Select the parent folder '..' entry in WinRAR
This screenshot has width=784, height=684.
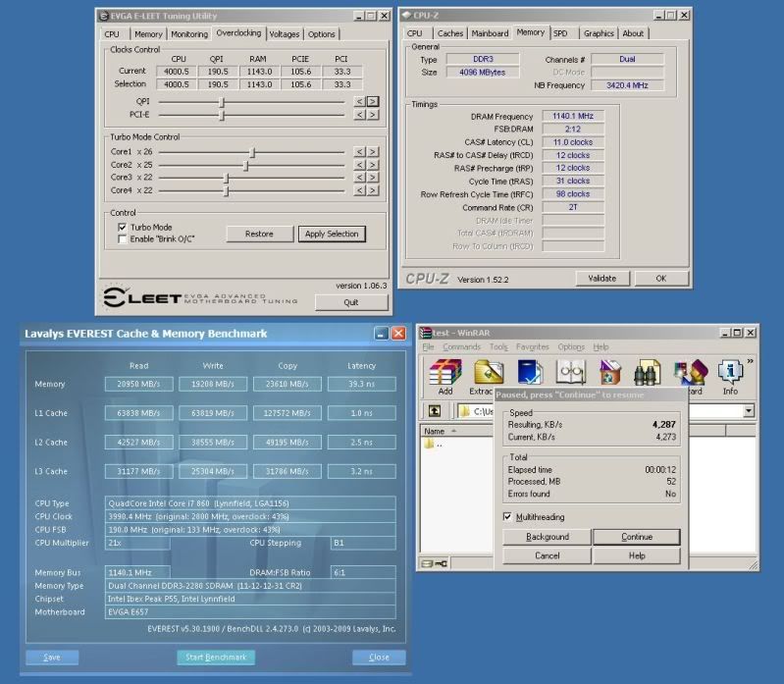[433, 444]
